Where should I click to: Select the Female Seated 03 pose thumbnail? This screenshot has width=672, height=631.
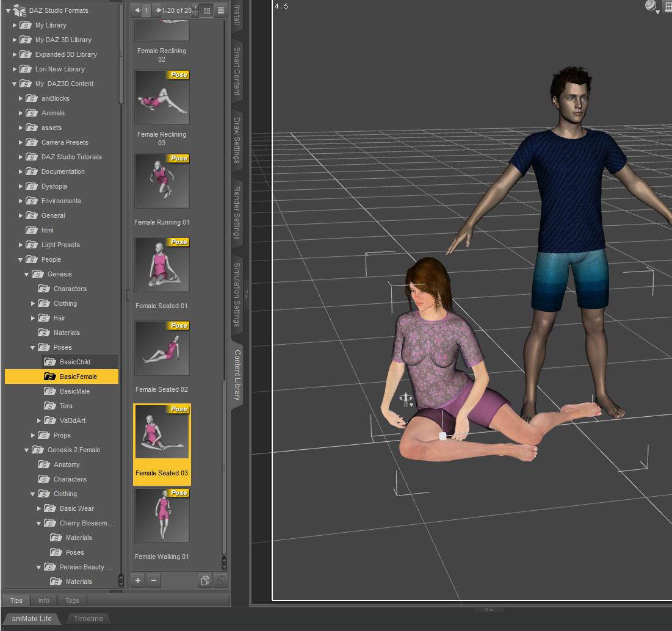[x=162, y=431]
